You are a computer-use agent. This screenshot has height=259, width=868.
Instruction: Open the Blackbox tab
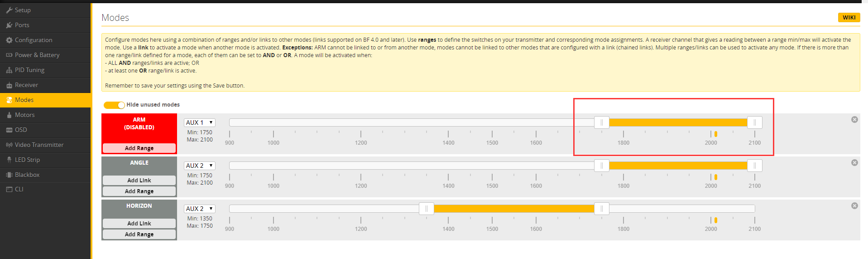(27, 175)
